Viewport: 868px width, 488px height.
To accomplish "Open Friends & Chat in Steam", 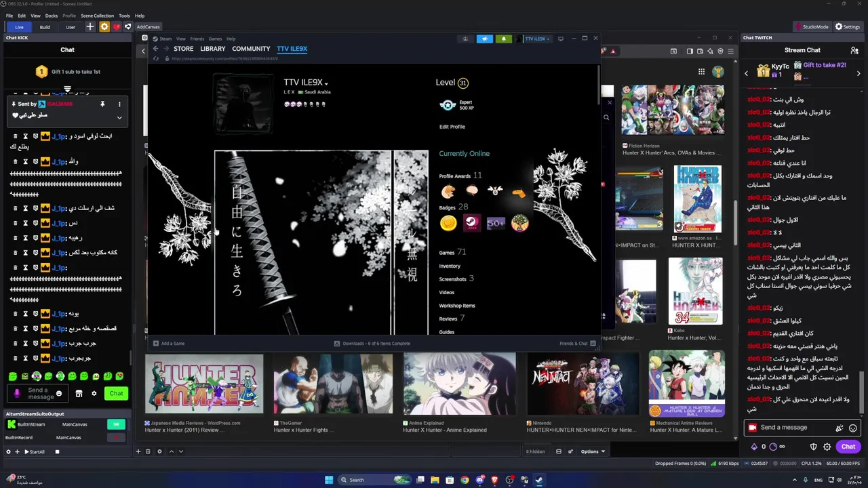I will [577, 344].
